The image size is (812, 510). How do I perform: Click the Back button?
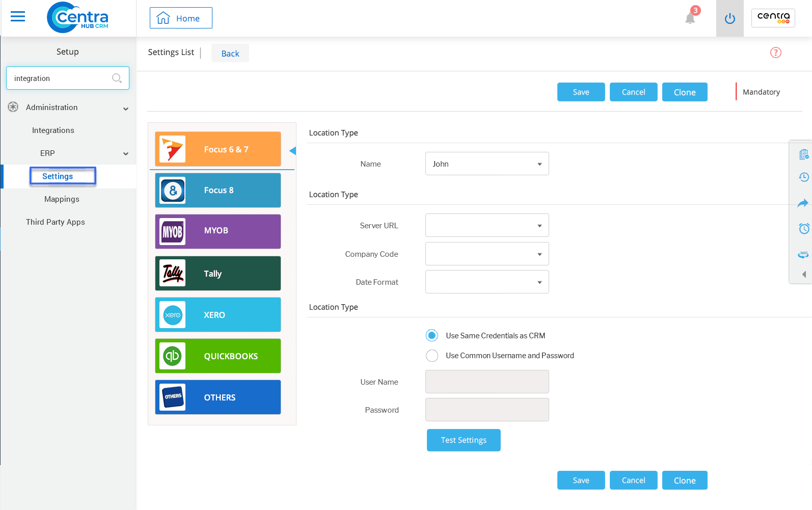pos(230,53)
